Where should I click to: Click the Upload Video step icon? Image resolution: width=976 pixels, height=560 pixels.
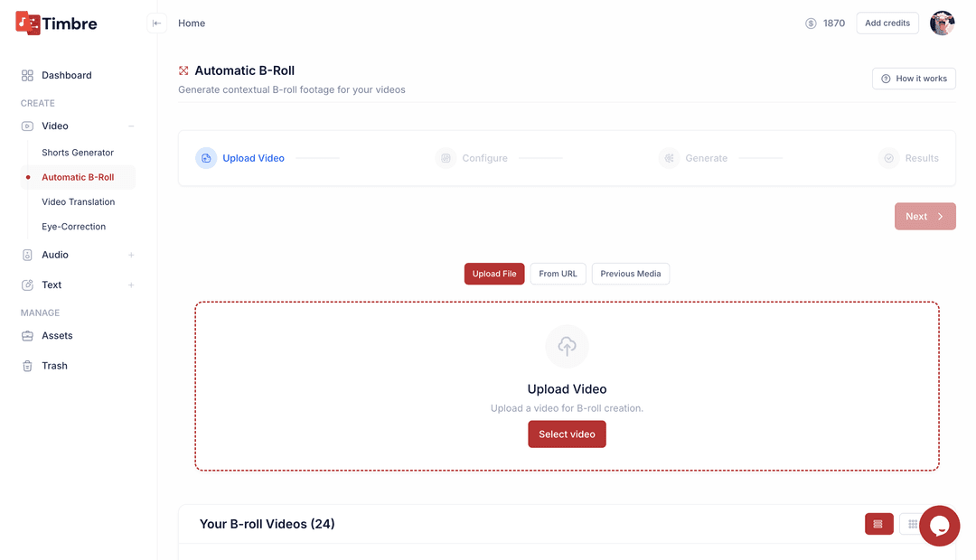tap(206, 158)
